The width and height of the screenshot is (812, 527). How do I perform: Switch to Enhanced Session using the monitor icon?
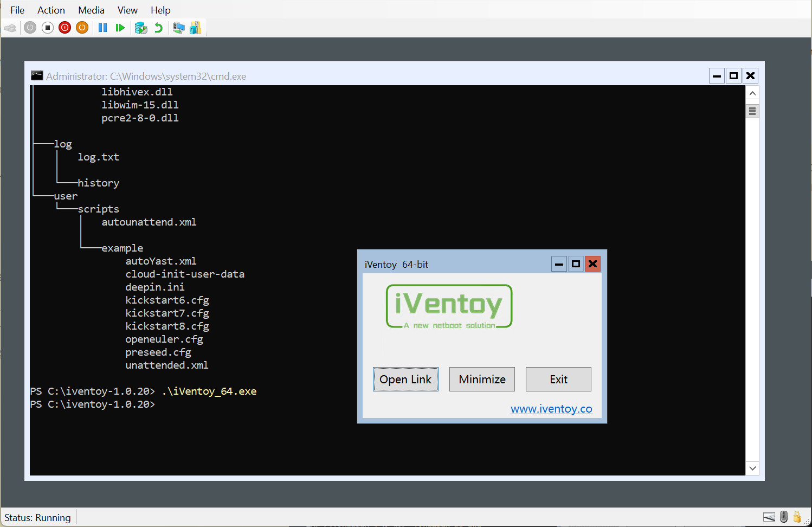[x=178, y=28]
